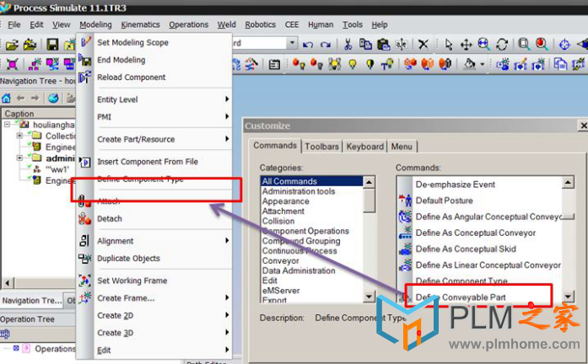The image size is (588, 364).
Task: Collapse the houliangha root tree node
Action: (7, 125)
